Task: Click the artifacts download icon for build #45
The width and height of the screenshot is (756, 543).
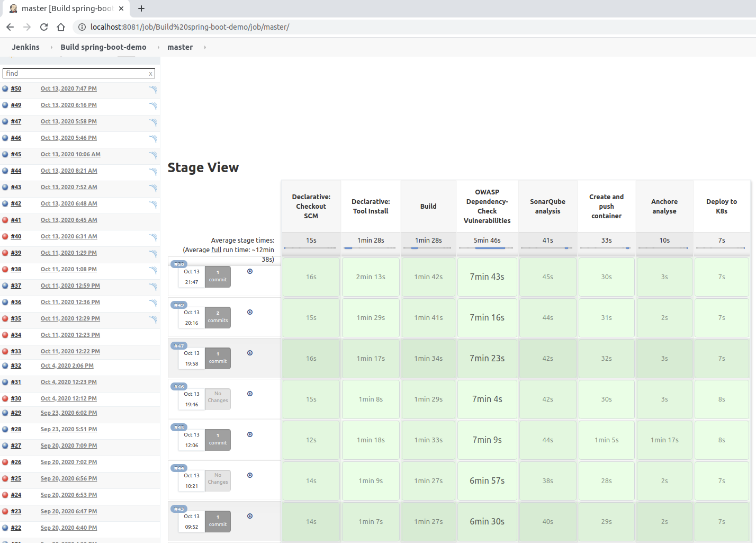Action: (250, 434)
